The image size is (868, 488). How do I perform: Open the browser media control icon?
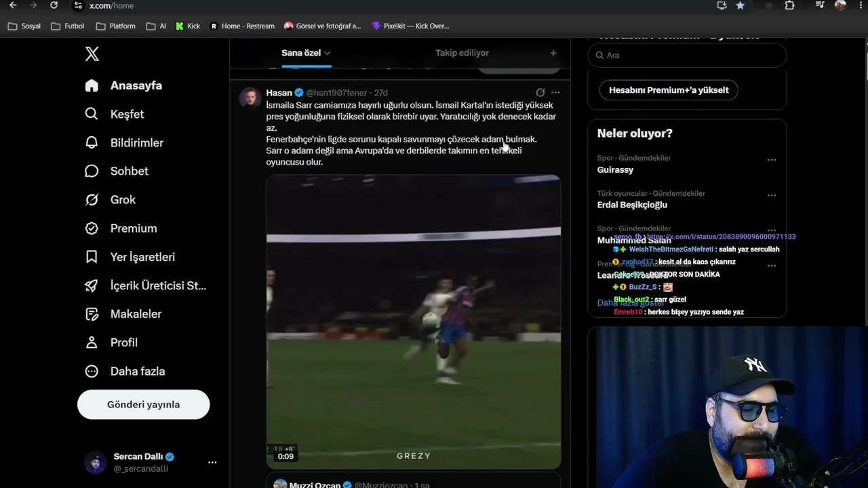[820, 5]
